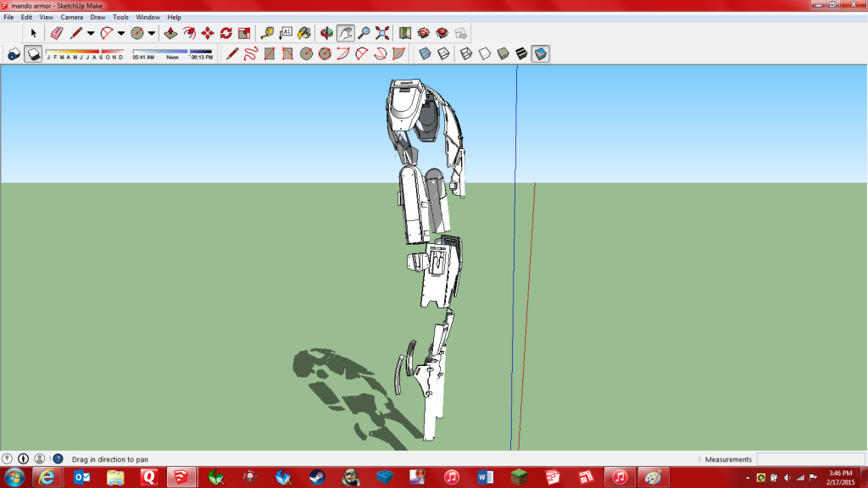Open the Extension Warehouse icon
Screen dimensions: 868x488
(x=442, y=33)
